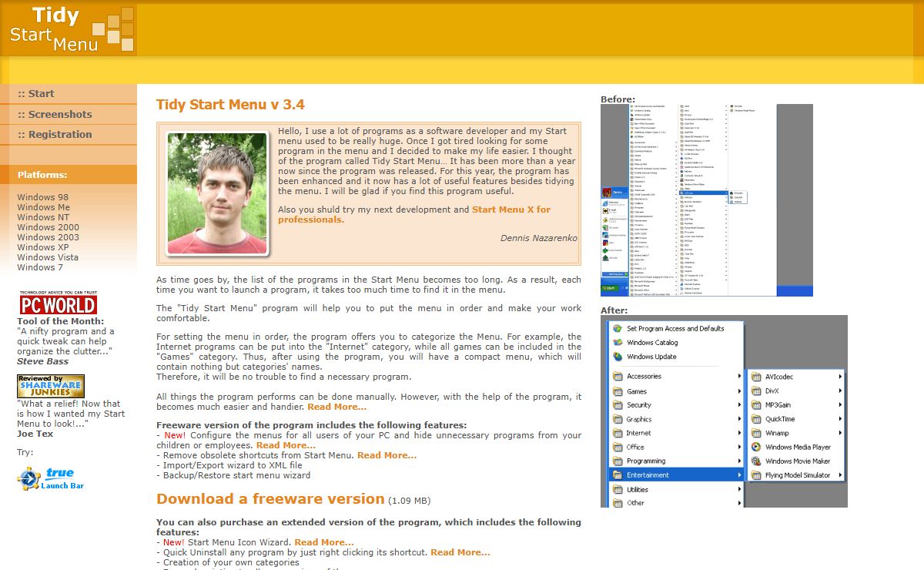Click the 'Tidy Start Menu v 3.4' heading
Screen dimensions: 924x570
point(230,105)
